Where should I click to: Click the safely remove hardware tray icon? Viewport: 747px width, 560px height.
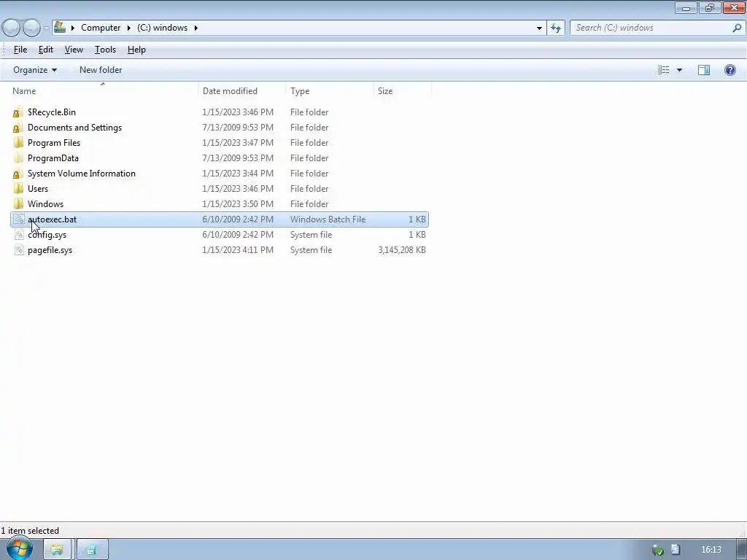point(658,550)
